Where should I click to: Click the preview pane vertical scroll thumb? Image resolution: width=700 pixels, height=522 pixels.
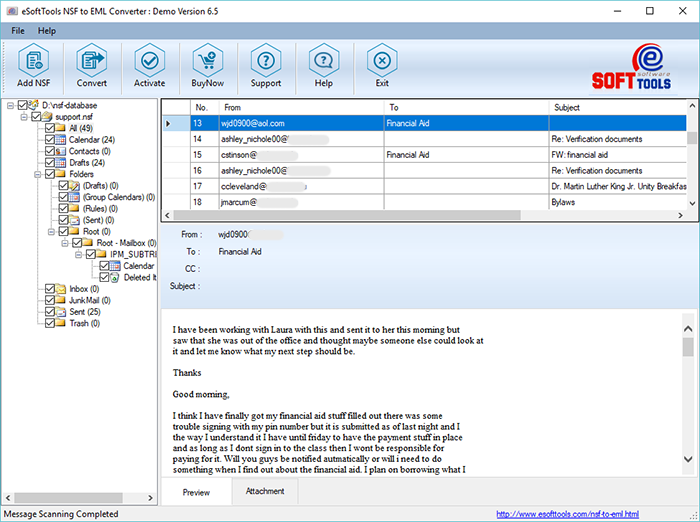[688, 347]
